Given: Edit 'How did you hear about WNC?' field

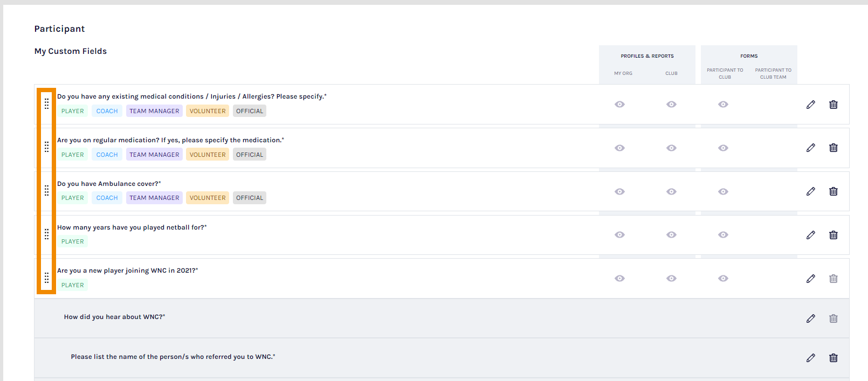Looking at the screenshot, I should point(810,318).
